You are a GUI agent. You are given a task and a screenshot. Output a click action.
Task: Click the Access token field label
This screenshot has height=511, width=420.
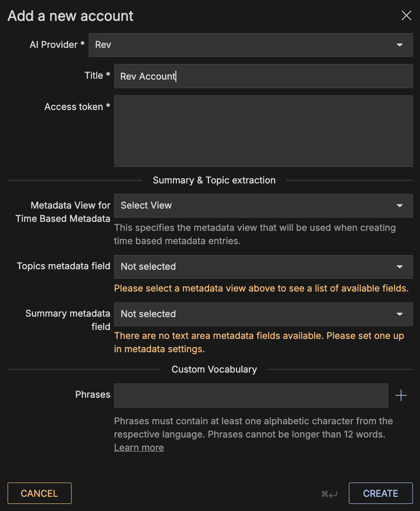pyautogui.click(x=77, y=107)
